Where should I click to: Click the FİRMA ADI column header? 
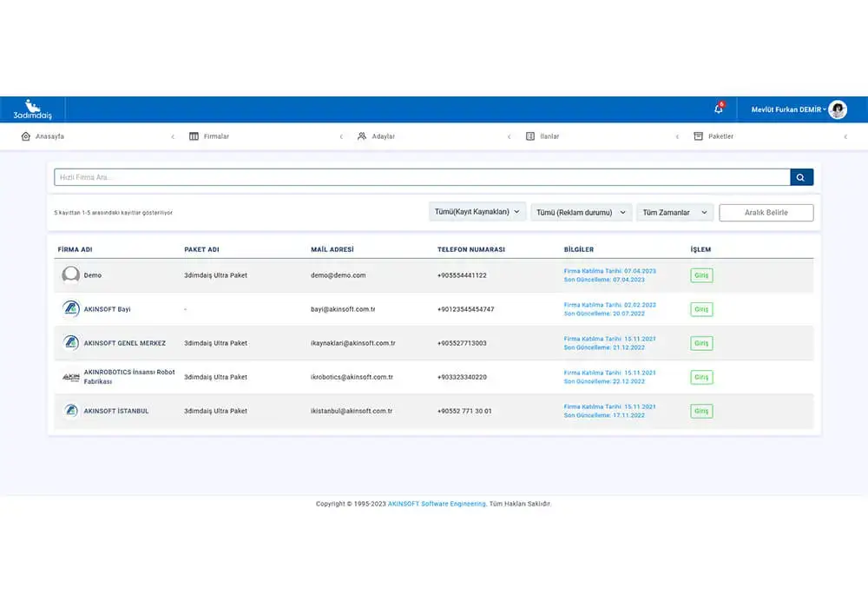76,250
